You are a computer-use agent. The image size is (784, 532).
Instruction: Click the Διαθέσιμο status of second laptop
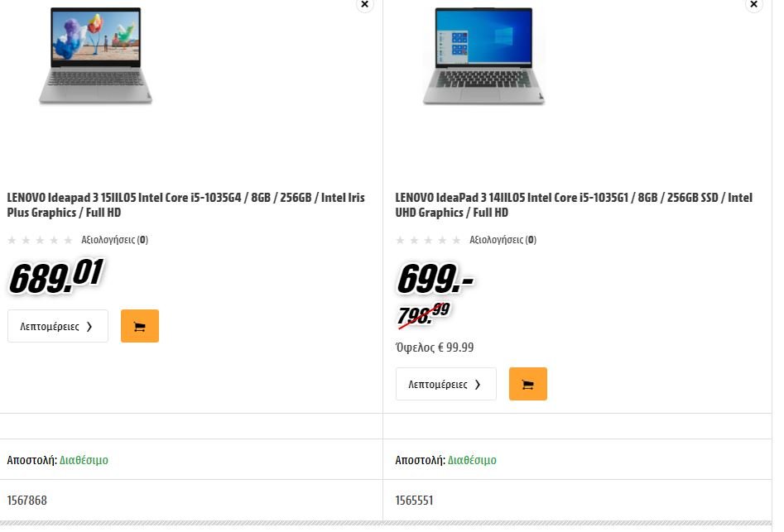click(472, 460)
